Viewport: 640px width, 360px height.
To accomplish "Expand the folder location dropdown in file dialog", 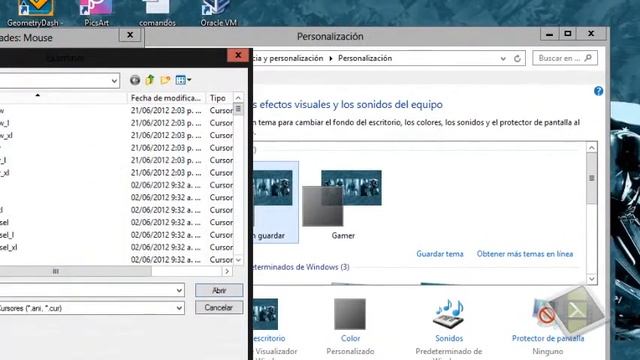I will (114, 81).
